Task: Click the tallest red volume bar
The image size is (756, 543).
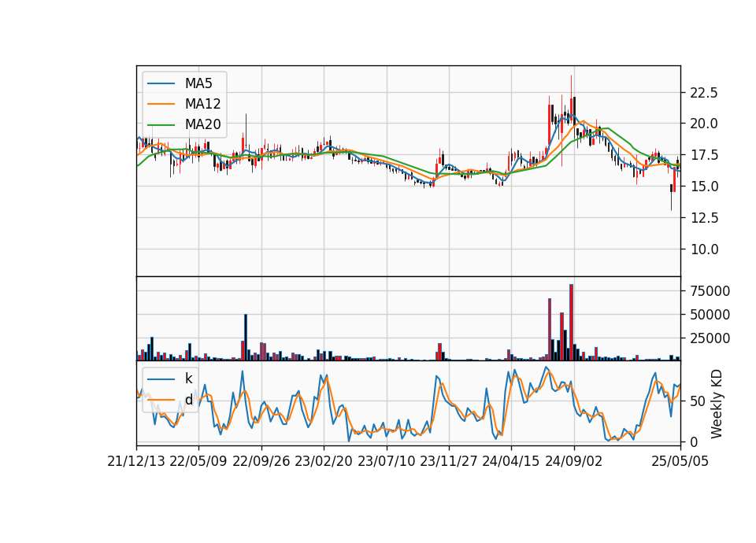Action: [x=572, y=323]
